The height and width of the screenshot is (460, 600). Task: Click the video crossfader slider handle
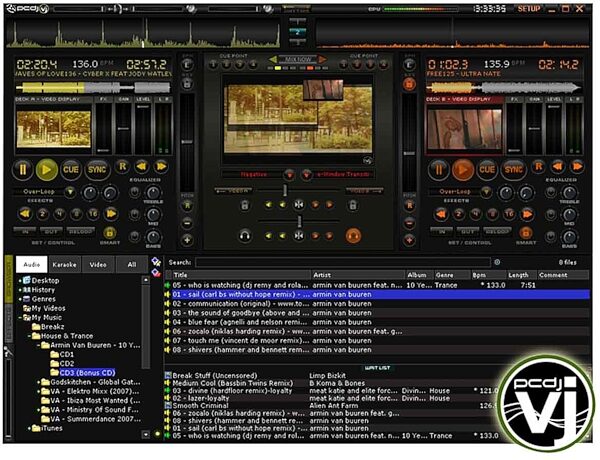click(x=285, y=190)
